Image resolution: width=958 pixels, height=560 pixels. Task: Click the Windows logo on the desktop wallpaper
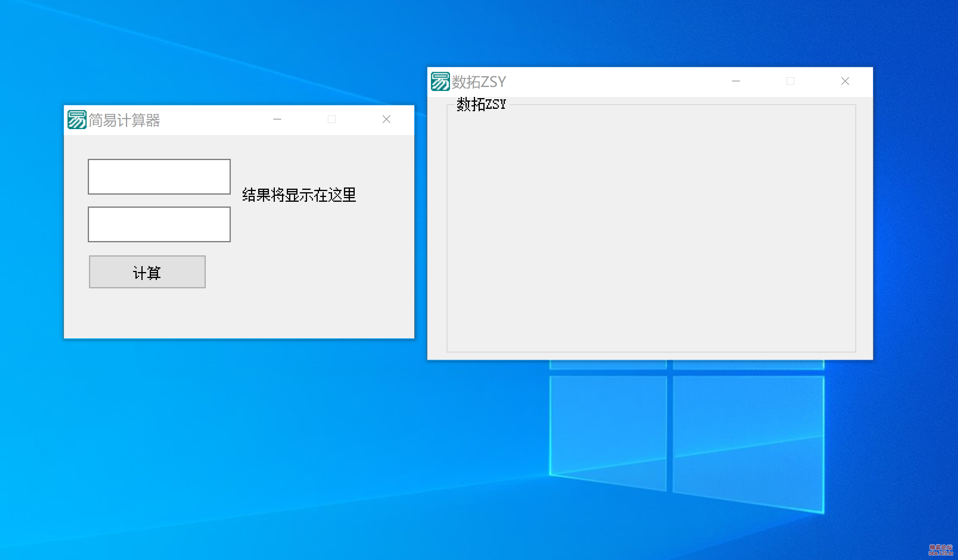(687, 437)
